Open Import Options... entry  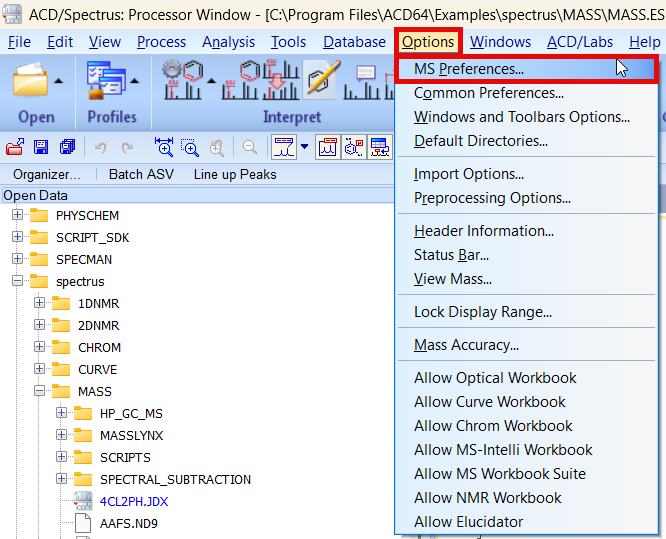(x=527, y=174)
